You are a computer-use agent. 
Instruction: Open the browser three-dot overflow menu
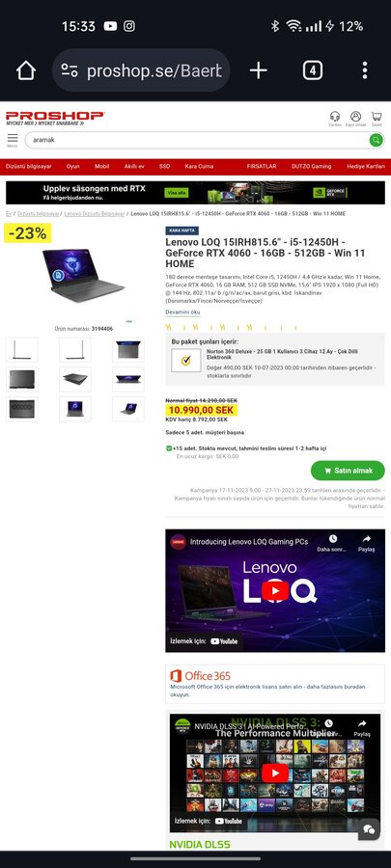click(364, 70)
